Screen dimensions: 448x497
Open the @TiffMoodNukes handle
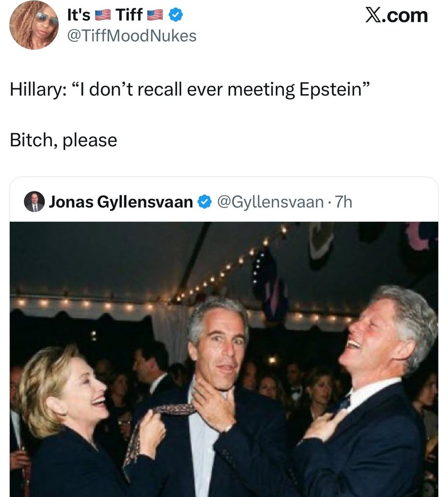131,36
